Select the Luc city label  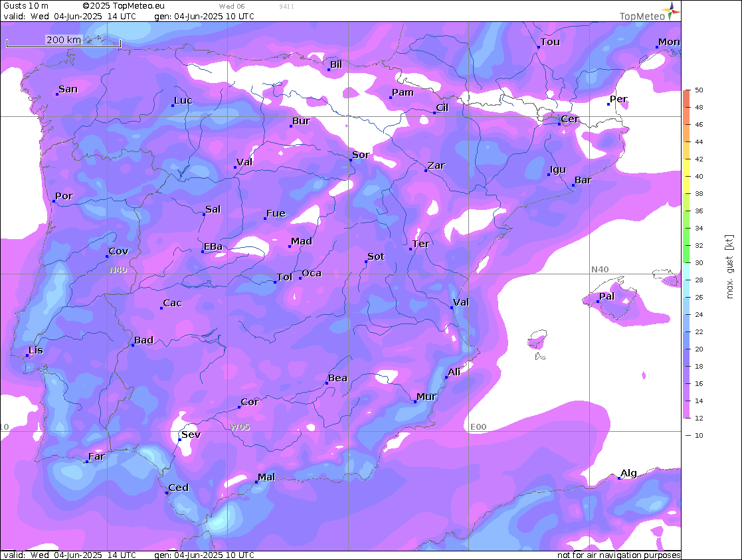click(x=183, y=100)
